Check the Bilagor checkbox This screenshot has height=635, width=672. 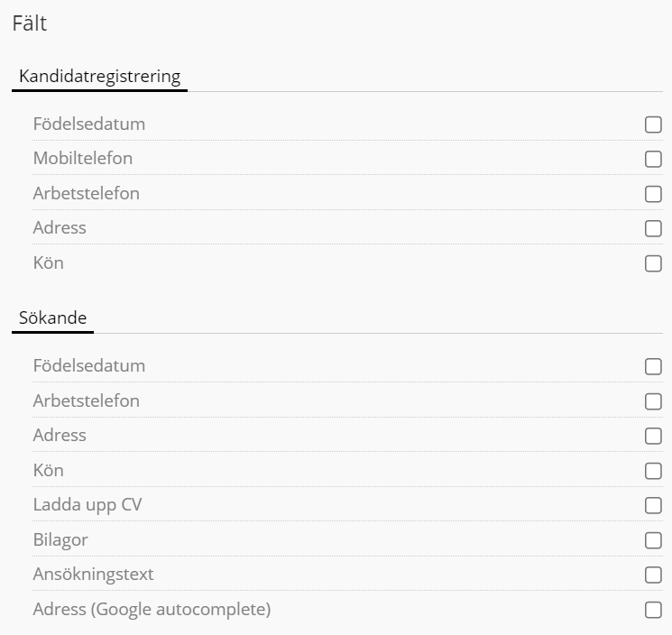click(x=653, y=540)
